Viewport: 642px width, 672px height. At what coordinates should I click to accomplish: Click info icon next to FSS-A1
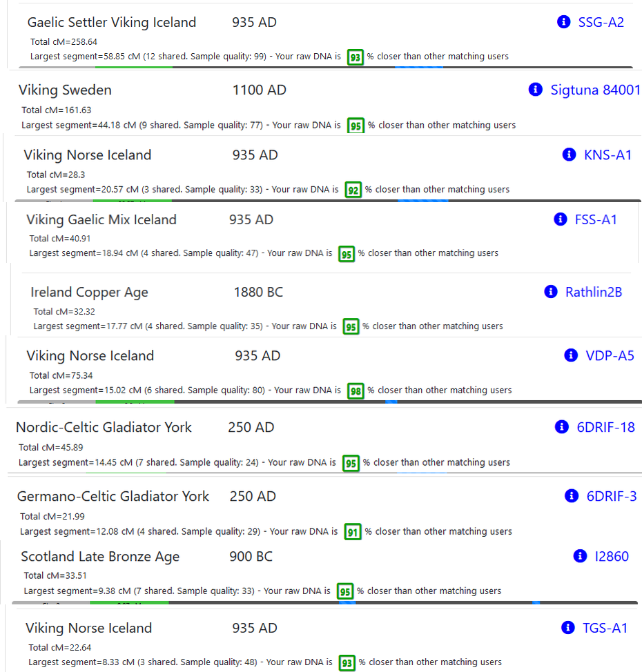[560, 219]
